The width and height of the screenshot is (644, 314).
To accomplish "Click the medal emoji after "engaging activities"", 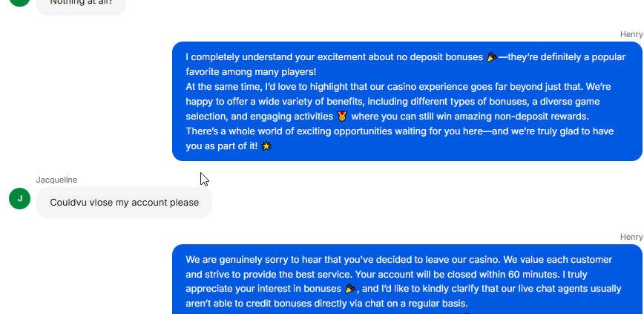I will (342, 117).
